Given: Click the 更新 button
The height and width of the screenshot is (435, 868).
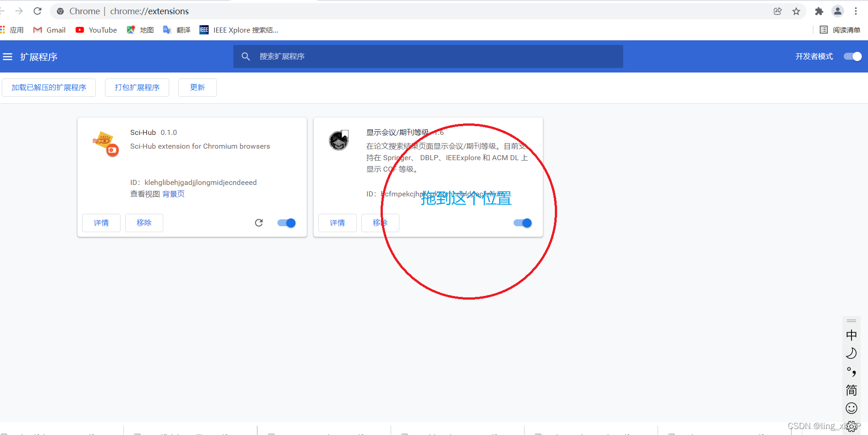Looking at the screenshot, I should (198, 88).
